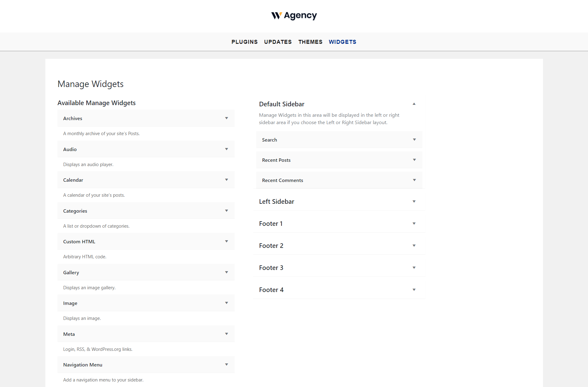The height and width of the screenshot is (387, 588).
Task: Expand the Audio widget options
Action: coord(226,149)
